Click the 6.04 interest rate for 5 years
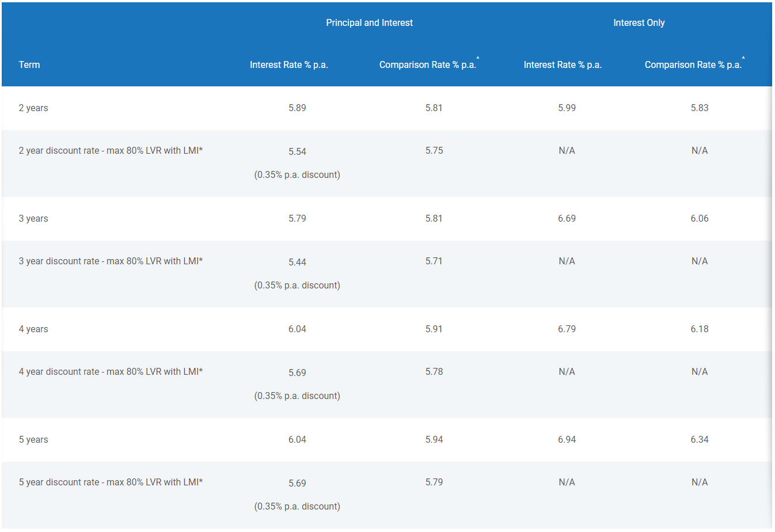Viewport: 775px width, 532px height. point(297,440)
